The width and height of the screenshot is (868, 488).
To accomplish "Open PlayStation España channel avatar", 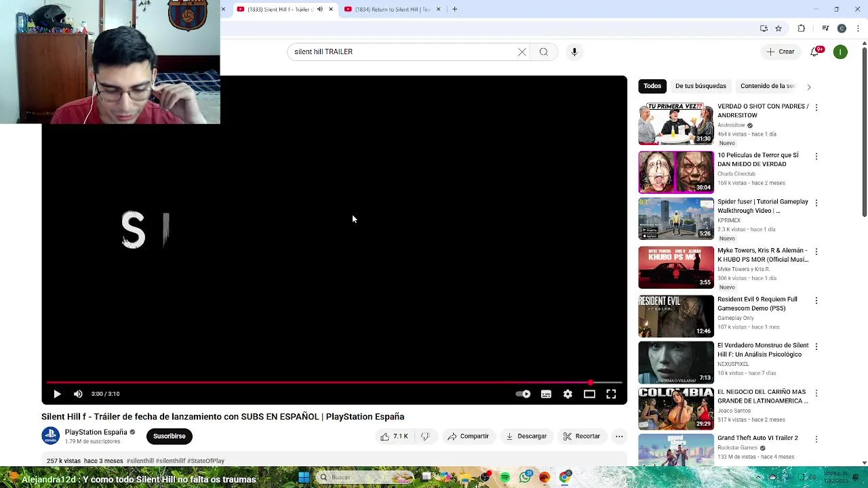I will point(51,436).
